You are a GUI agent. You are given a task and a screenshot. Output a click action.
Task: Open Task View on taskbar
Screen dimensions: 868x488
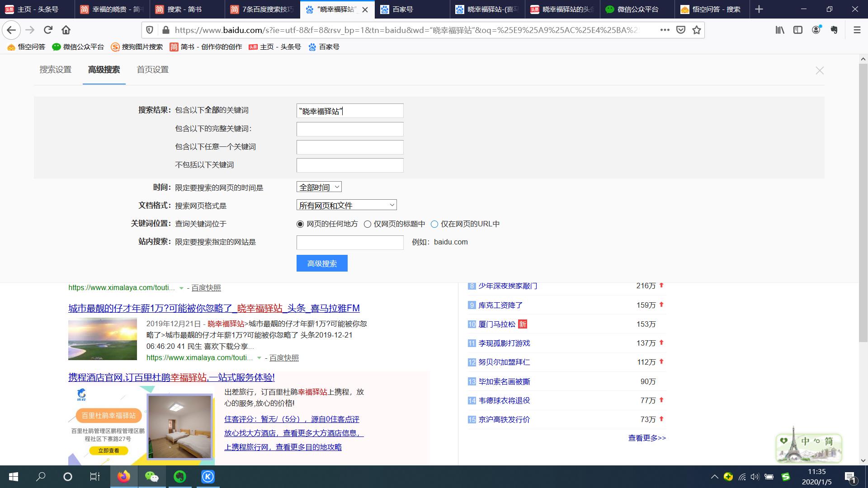click(x=94, y=477)
